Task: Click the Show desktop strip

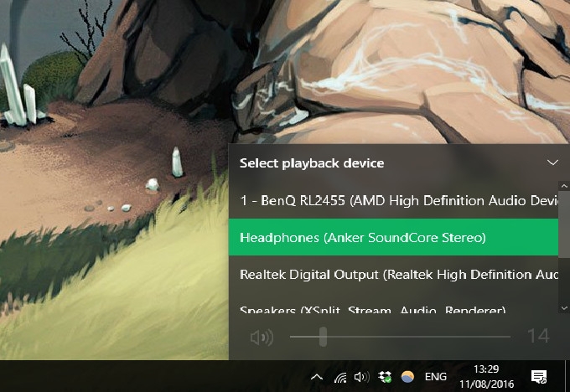Action: (567, 376)
